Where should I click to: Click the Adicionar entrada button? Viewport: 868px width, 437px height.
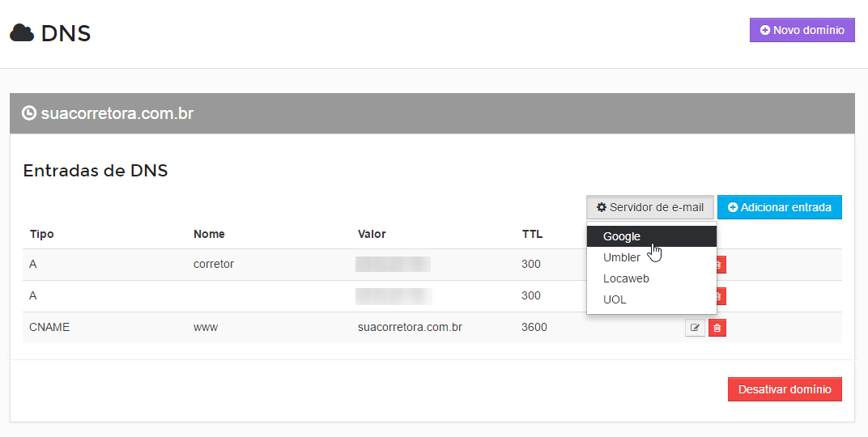click(x=779, y=207)
